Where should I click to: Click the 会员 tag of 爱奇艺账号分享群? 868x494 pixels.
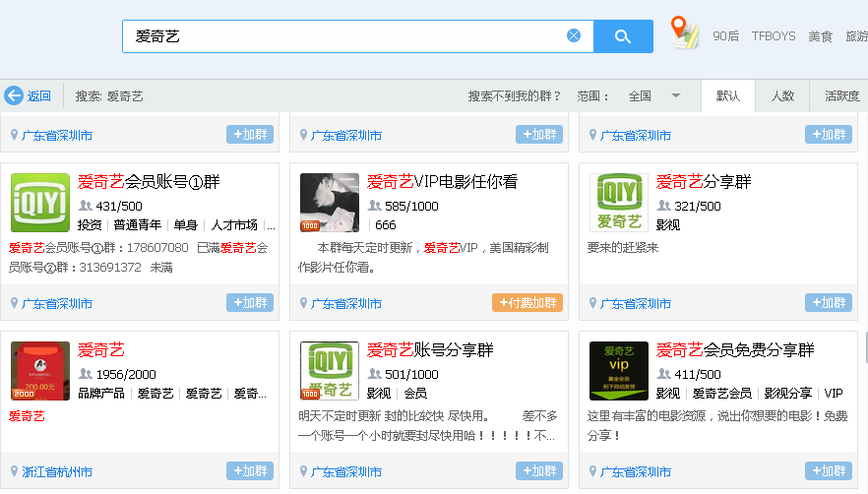(415, 394)
